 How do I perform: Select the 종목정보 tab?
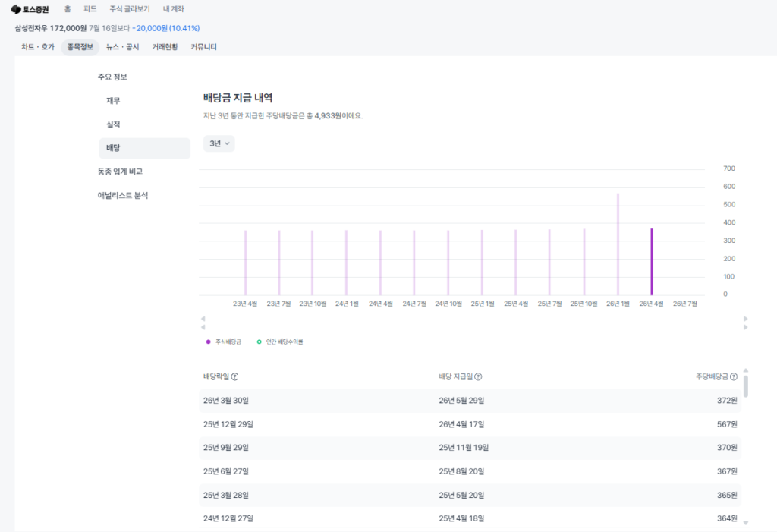(x=80, y=47)
